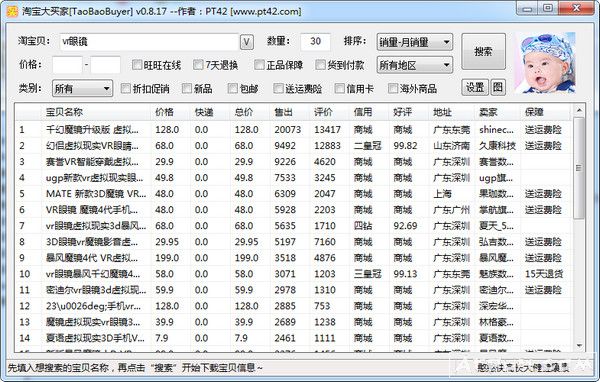Viewport: 600px width, 382px height.
Task: Sort by 好评 column header
Action: point(409,112)
